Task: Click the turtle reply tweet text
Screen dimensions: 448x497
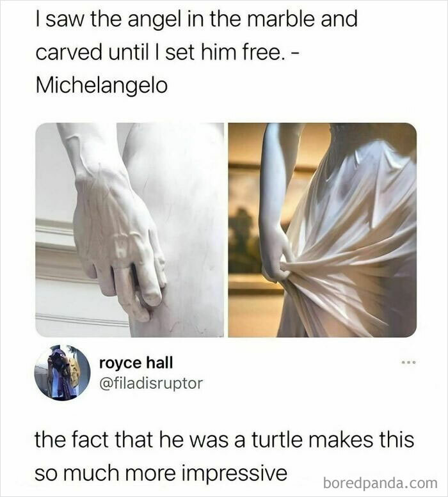Action: pos(224,457)
